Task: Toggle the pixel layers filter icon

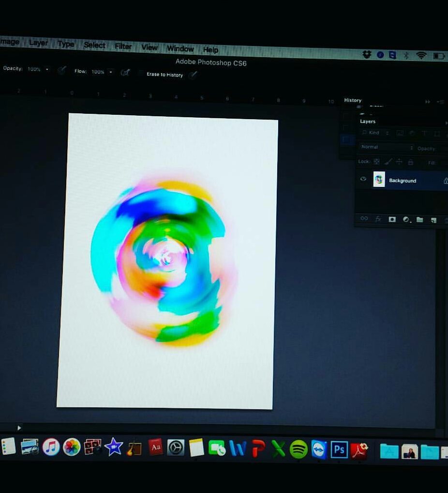Action: [400, 133]
